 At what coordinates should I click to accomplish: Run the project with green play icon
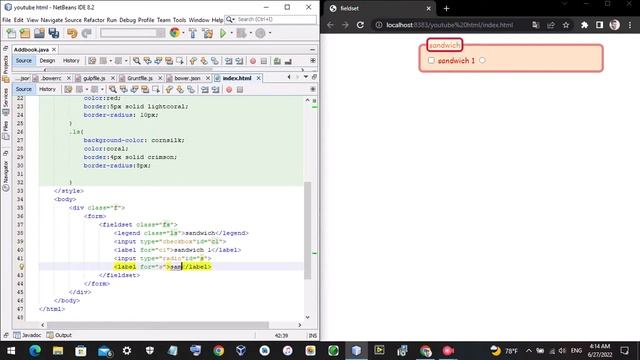[x=223, y=33]
